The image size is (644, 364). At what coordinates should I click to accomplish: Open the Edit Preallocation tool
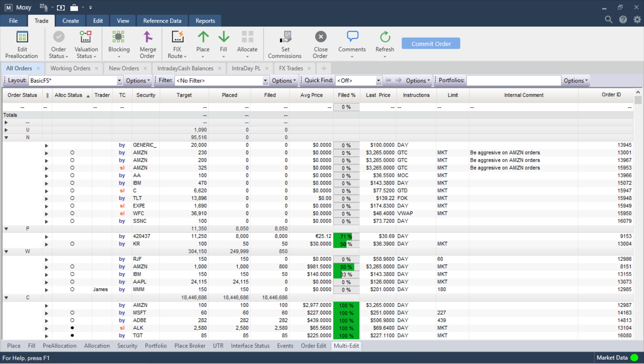tap(22, 45)
